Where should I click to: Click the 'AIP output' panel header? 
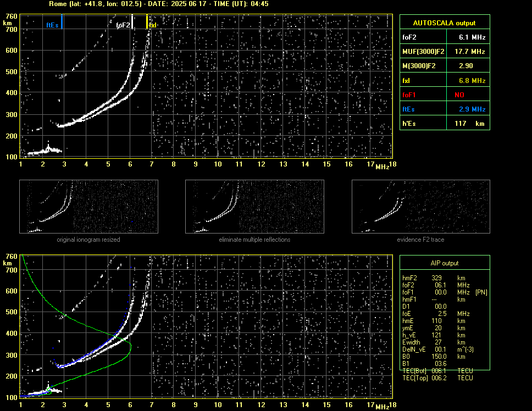[x=445, y=263]
